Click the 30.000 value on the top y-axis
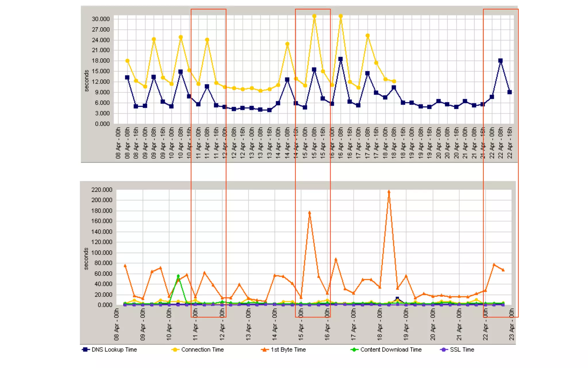This screenshot has height=368, width=588. tap(101, 19)
